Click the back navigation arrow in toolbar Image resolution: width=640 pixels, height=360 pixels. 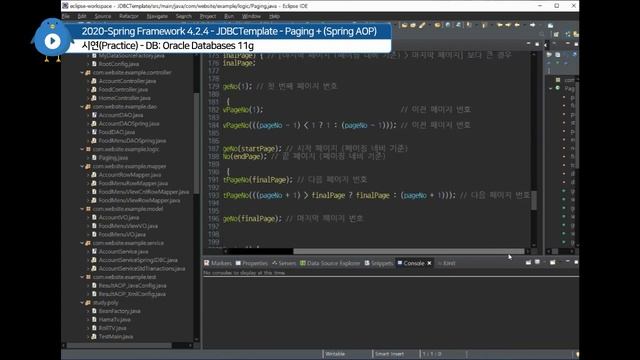(517, 25)
